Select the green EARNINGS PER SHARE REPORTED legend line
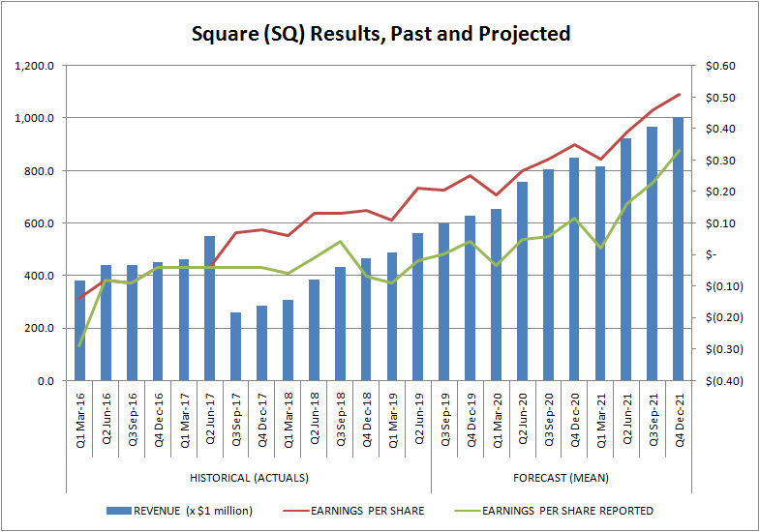760x532 pixels. tap(468, 511)
